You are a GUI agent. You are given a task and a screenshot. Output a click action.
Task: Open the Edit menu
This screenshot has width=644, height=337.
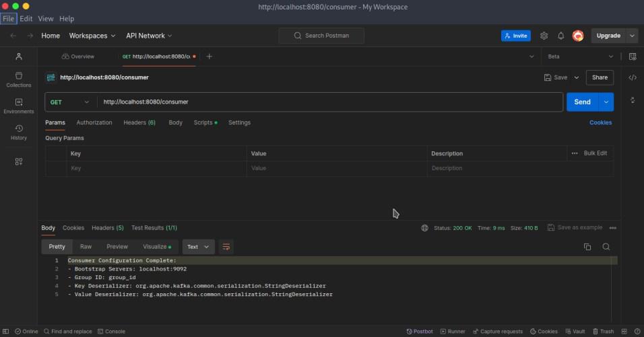[26, 19]
